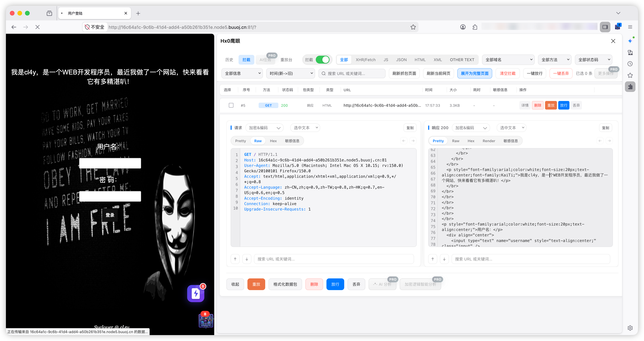Open the 时间(新->旧) sort dropdown
The height and width of the screenshot is (341, 644).
[291, 74]
